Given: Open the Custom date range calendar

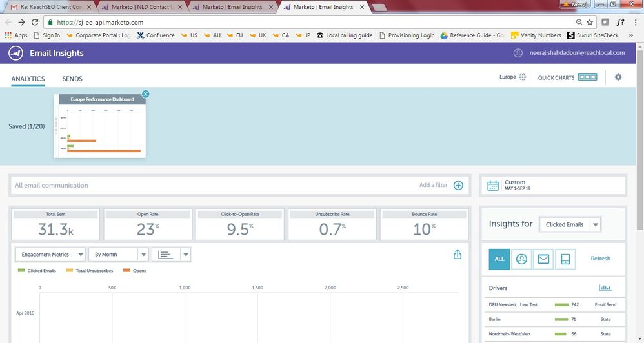Looking at the screenshot, I should (x=493, y=186).
